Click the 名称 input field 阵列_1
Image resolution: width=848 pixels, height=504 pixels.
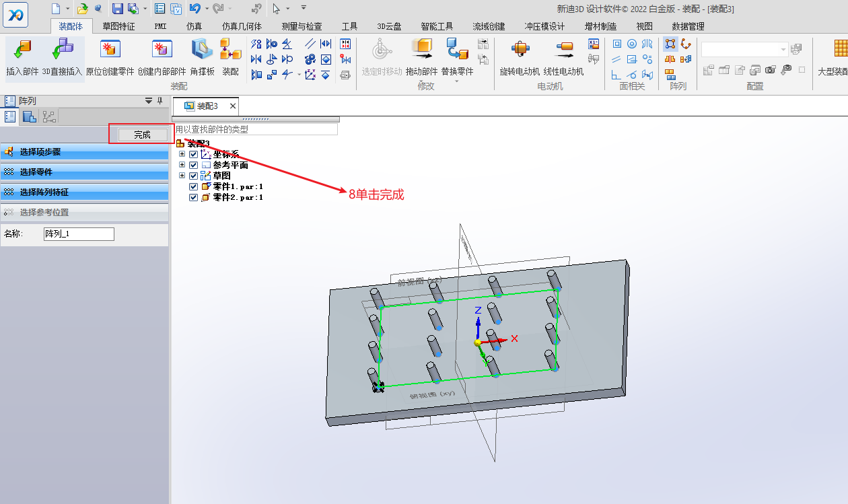coord(79,234)
